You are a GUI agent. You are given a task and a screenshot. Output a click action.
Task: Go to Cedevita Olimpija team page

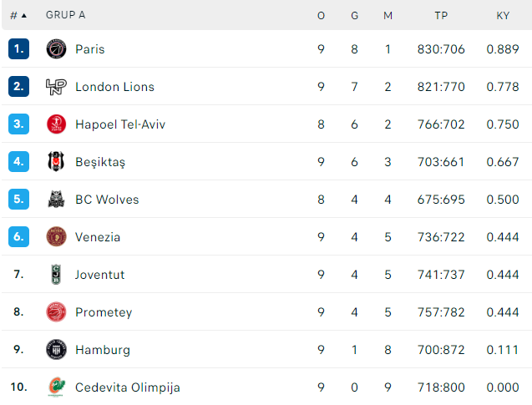pos(128,387)
